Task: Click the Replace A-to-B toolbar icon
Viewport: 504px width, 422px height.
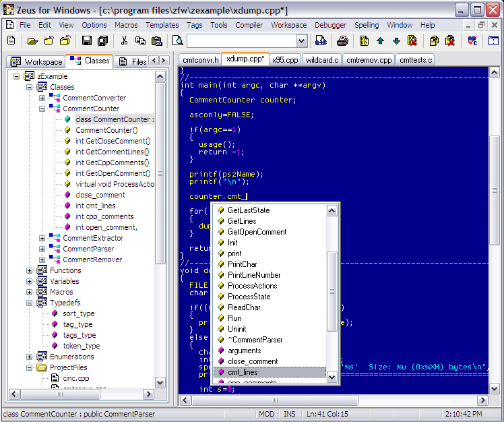Action: (321, 40)
